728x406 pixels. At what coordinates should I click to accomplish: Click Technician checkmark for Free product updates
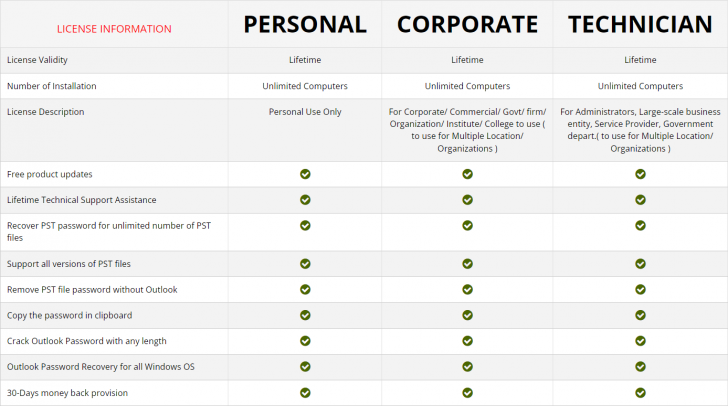tap(640, 174)
